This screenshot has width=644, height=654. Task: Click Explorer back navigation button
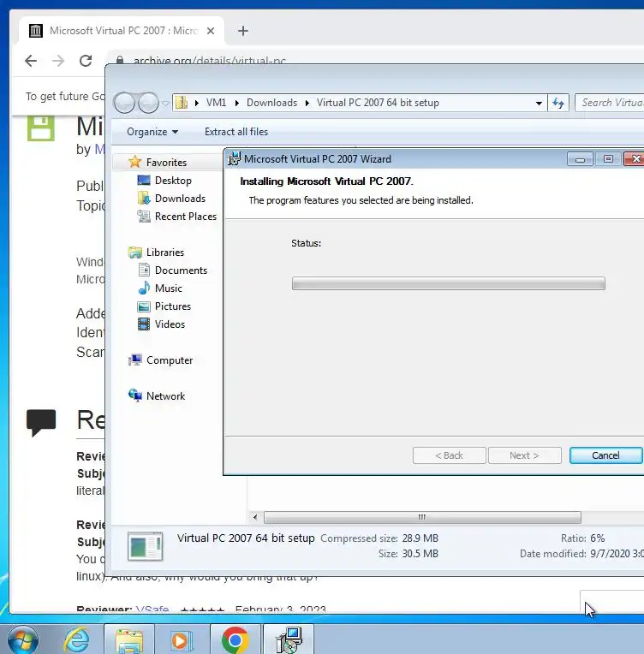tap(124, 103)
